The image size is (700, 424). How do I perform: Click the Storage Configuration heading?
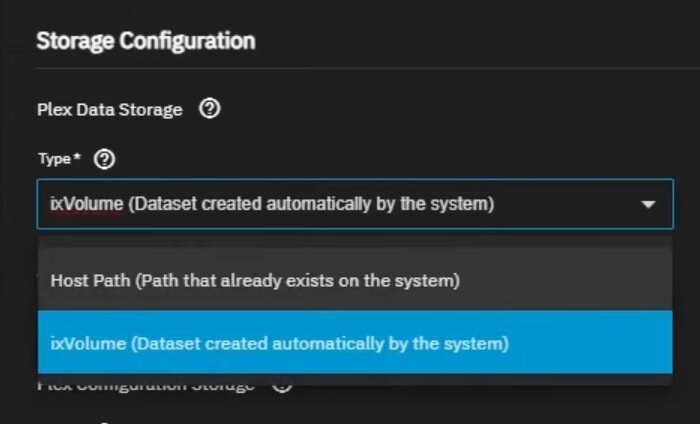point(145,41)
